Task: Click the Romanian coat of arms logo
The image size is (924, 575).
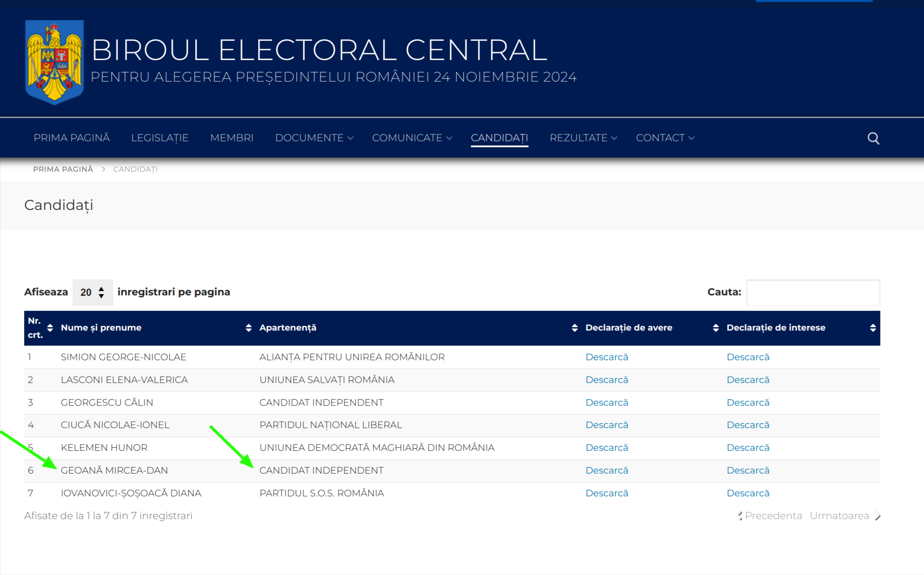Action: click(55, 62)
